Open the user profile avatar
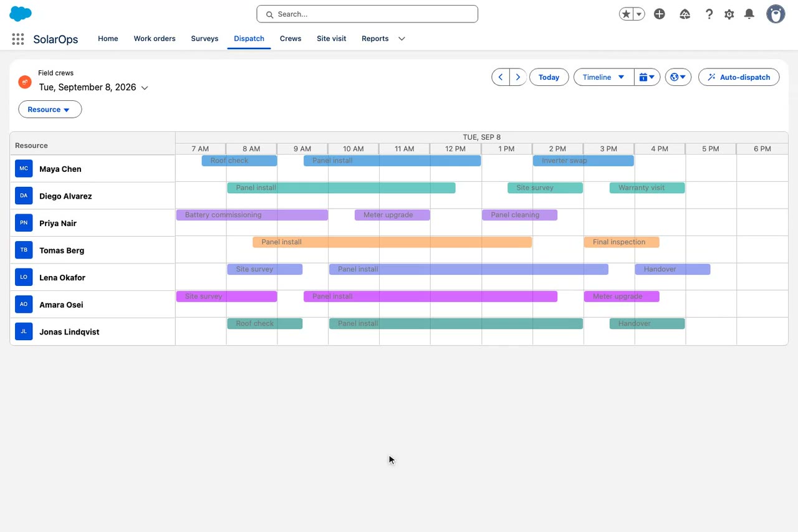Image resolution: width=798 pixels, height=532 pixels. pos(776,14)
